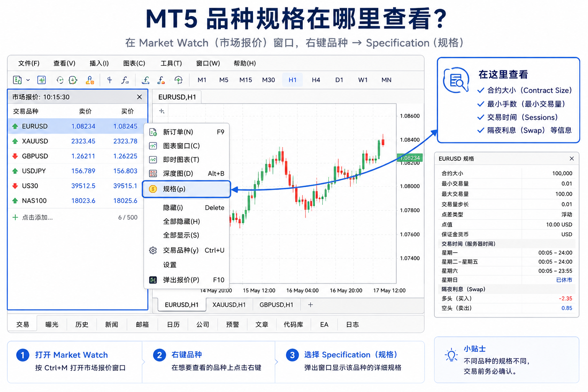Open the 历史 toolbox tab
The height and width of the screenshot is (392, 588).
pos(82,325)
